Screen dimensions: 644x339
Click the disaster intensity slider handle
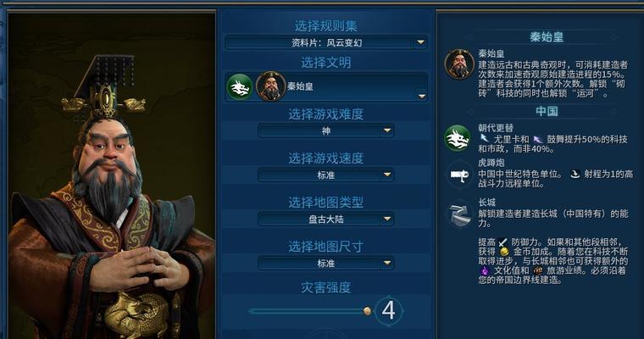(x=367, y=311)
